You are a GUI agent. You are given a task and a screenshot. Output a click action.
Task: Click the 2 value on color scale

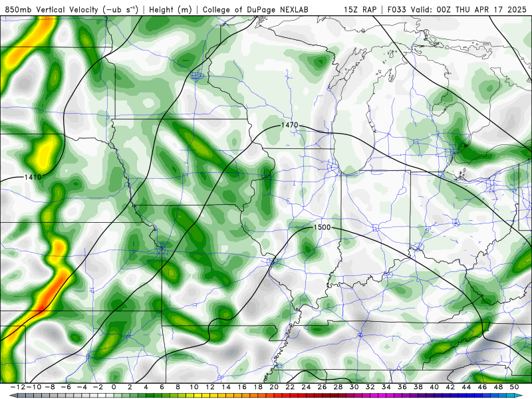tap(130, 387)
